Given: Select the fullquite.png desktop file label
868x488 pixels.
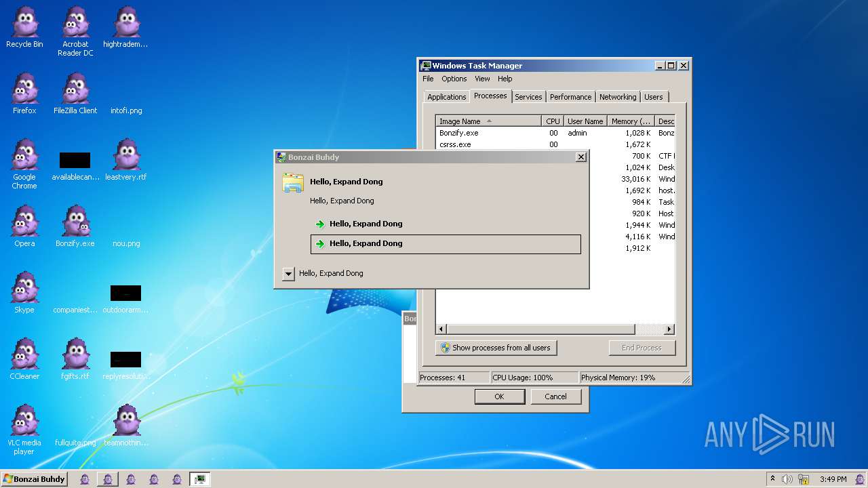Looking at the screenshot, I should coord(75,443).
